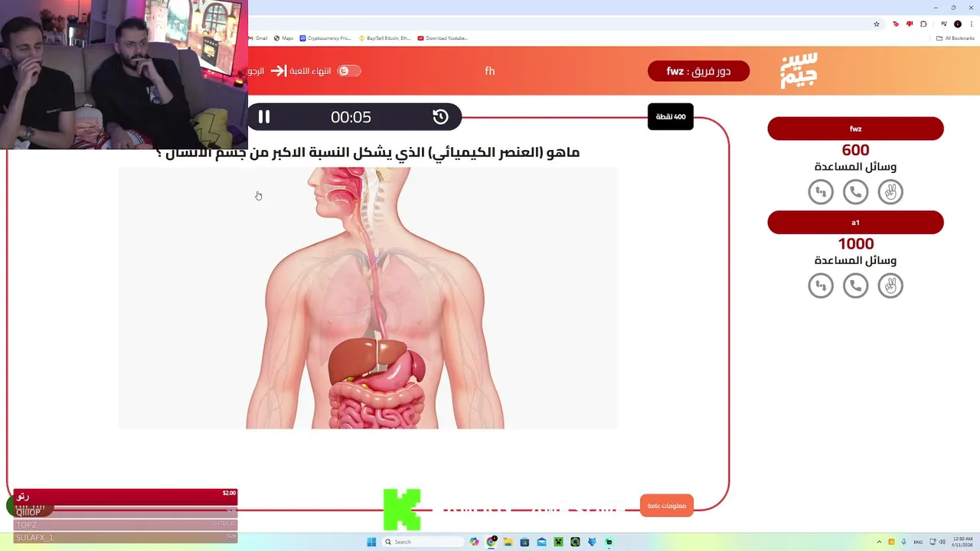Viewport: 980px width, 551px height.
Task: Click the game name 'fh' in header
Action: pyautogui.click(x=490, y=71)
